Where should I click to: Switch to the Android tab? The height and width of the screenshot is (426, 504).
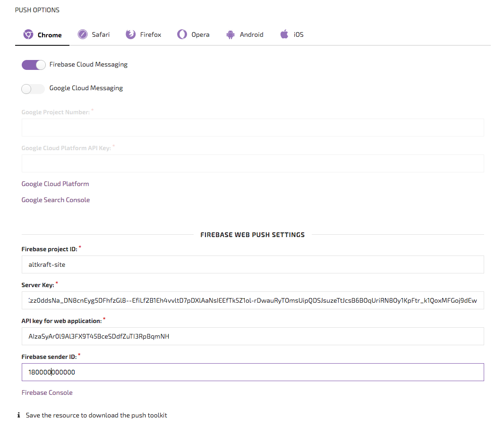click(x=245, y=34)
